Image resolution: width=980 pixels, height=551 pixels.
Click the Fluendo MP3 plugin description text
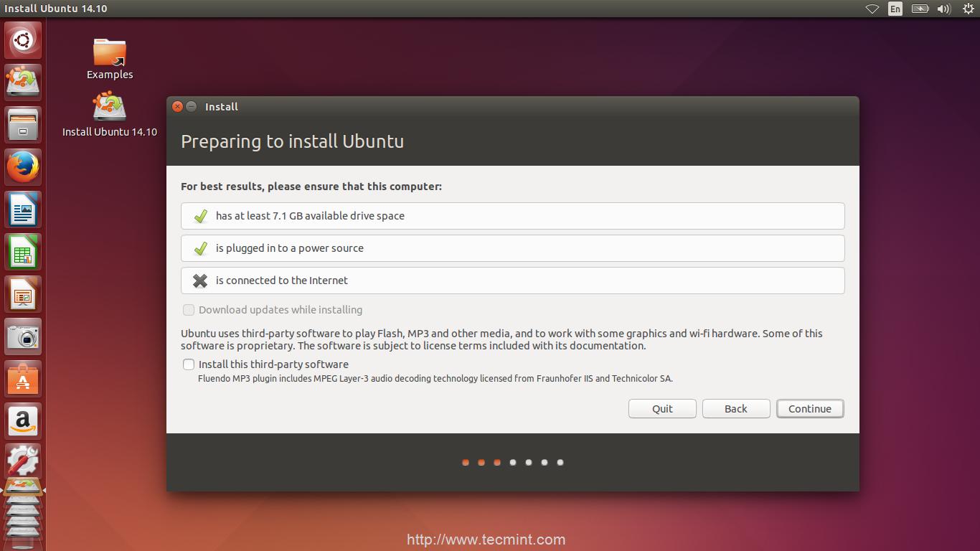click(x=435, y=379)
